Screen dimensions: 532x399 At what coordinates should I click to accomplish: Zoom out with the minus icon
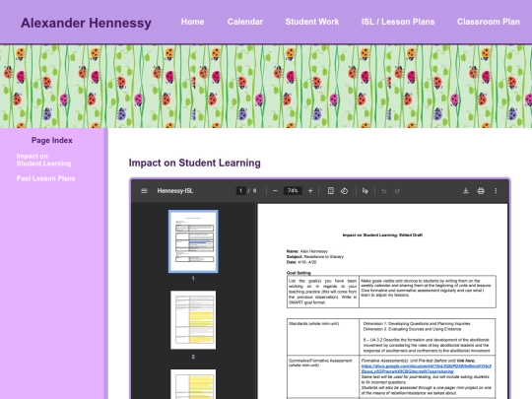tap(275, 191)
